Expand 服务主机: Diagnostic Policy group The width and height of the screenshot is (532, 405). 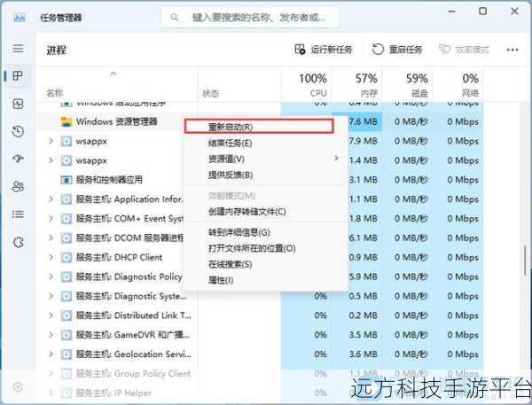tap(51, 276)
